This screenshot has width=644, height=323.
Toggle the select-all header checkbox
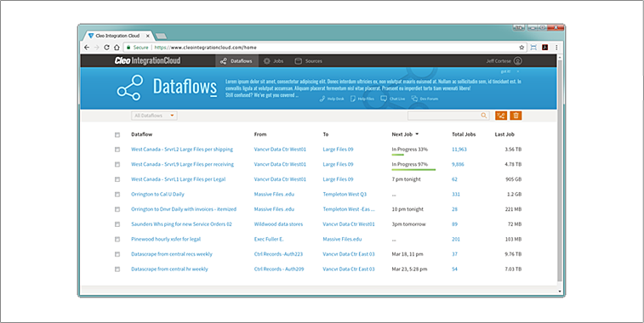[117, 134]
